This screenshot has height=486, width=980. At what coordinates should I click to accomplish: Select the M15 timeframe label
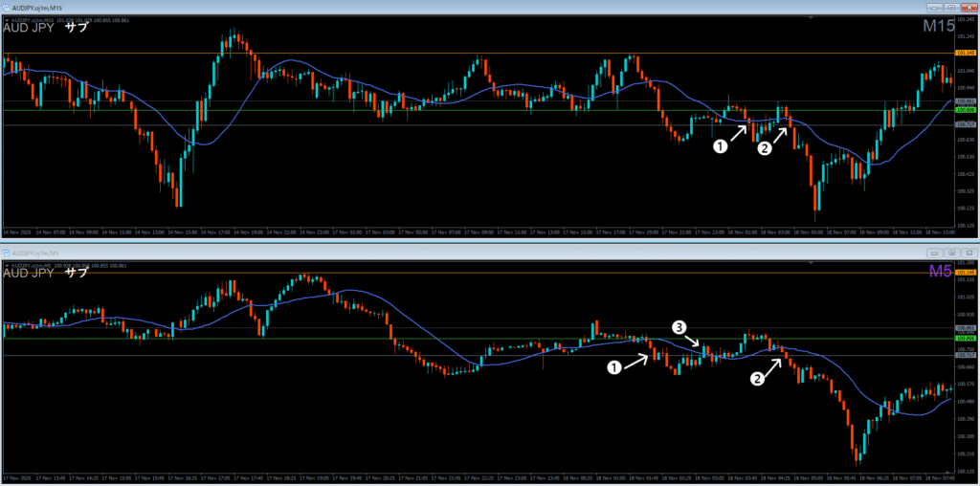938,26
